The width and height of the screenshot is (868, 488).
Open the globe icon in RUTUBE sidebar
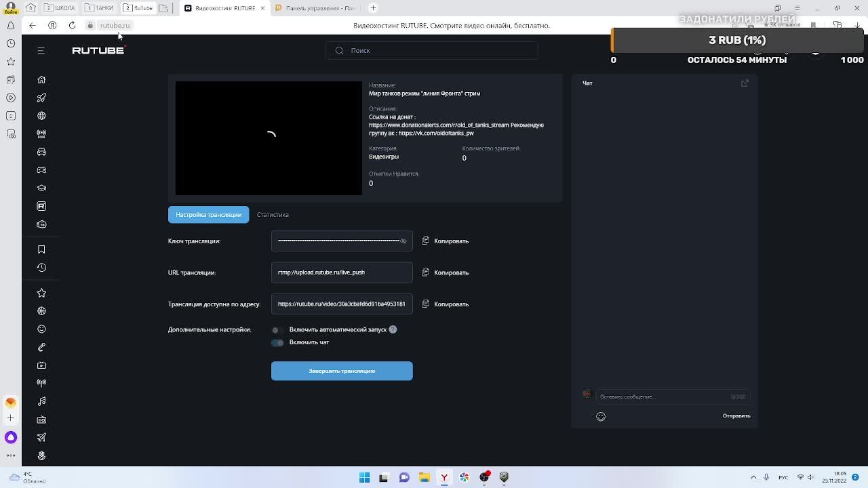(x=41, y=116)
